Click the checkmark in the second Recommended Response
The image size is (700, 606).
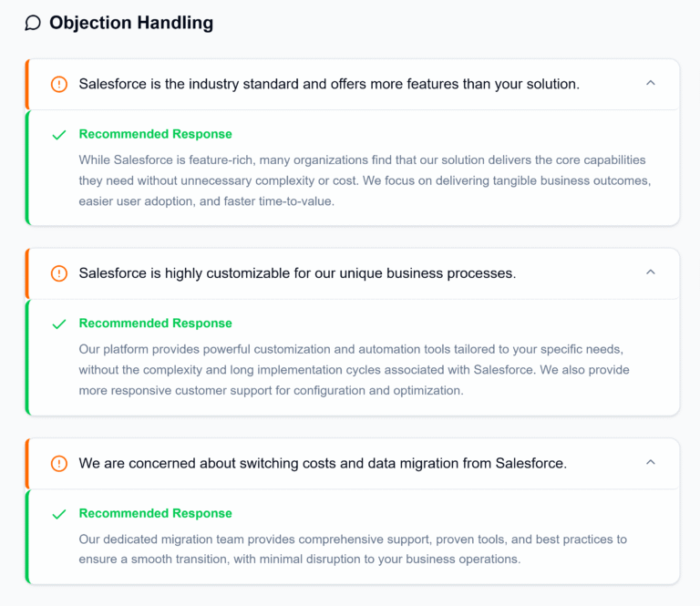(x=59, y=324)
